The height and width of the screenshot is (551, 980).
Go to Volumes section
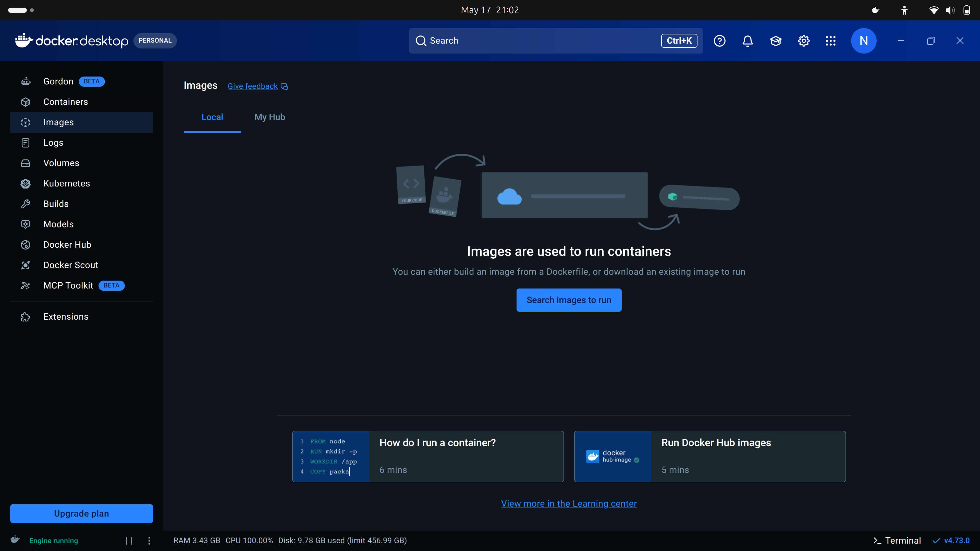(81, 163)
